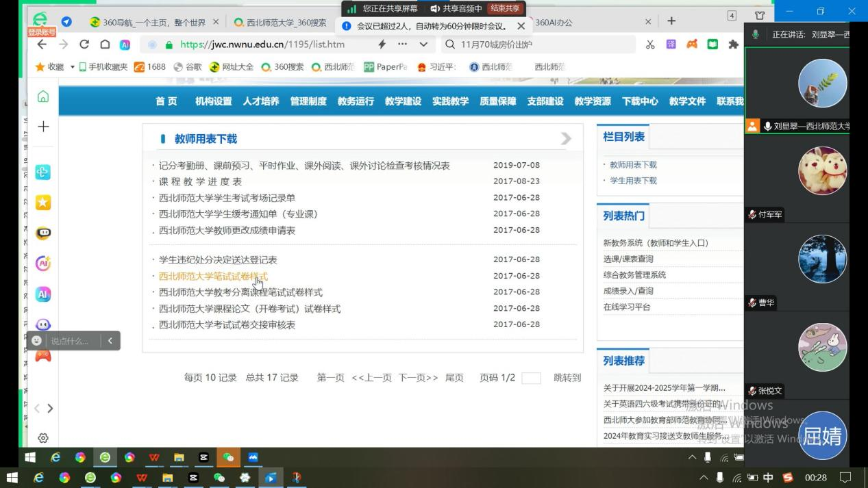
Task: Collapse the 说点什么 chat input bar arrow
Action: pyautogui.click(x=110, y=341)
